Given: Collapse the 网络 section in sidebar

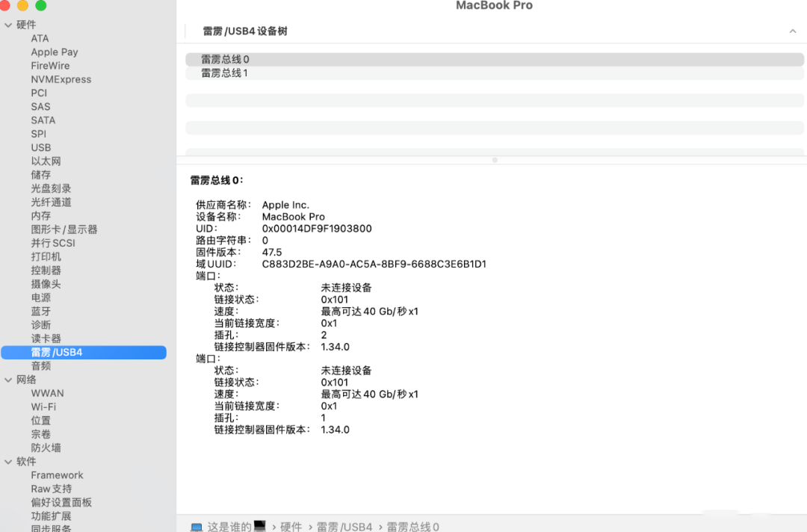Looking at the screenshot, I should [8, 380].
